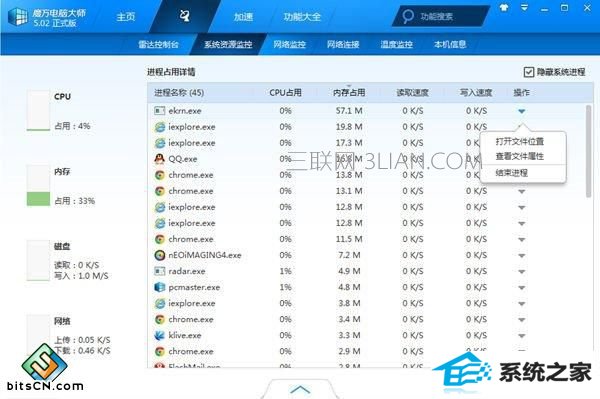Choose 打开文件位置 from the context menu
The height and width of the screenshot is (399, 600).
[x=520, y=142]
